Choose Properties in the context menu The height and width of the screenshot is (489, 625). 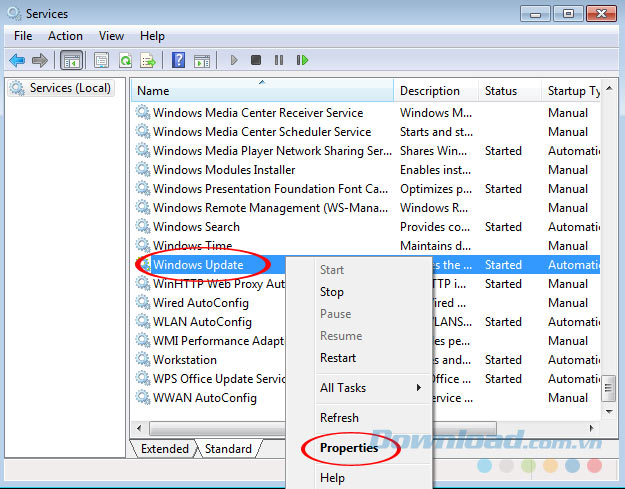pyautogui.click(x=359, y=448)
